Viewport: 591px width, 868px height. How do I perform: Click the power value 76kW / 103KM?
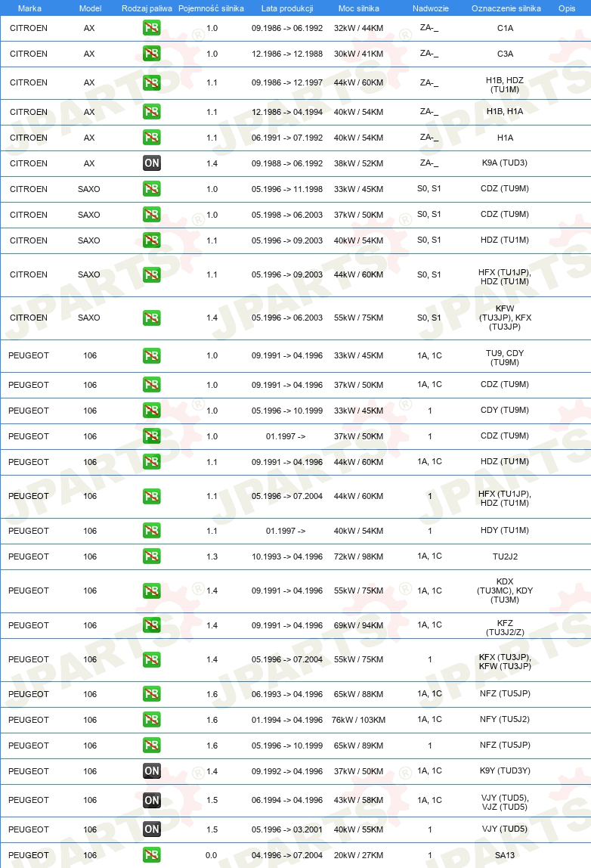coord(358,720)
